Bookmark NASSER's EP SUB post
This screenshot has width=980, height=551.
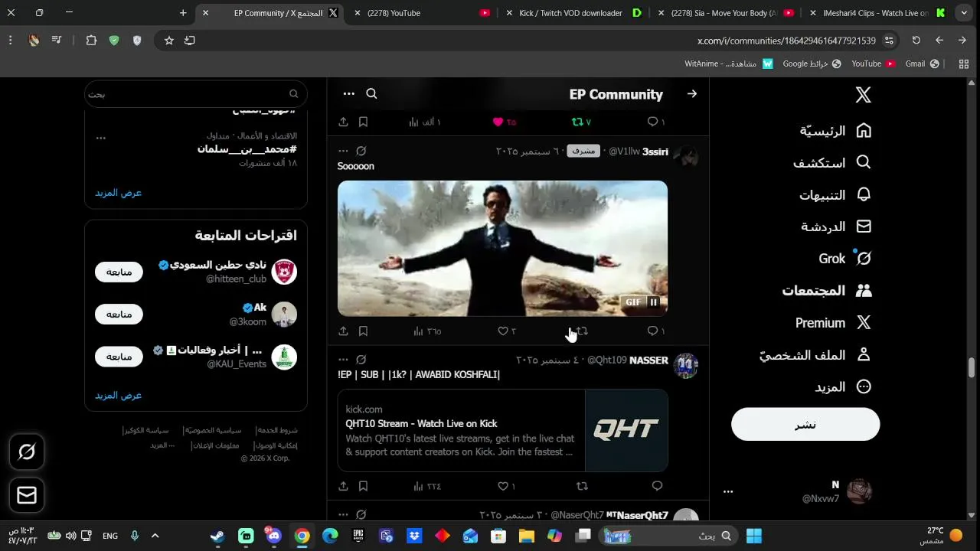(364, 486)
